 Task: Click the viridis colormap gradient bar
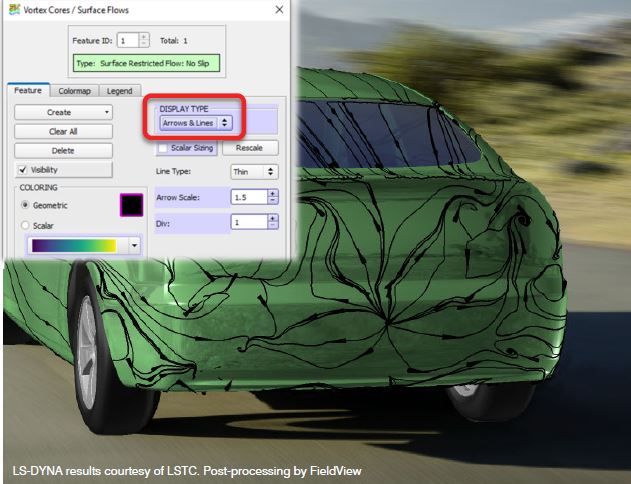74,245
